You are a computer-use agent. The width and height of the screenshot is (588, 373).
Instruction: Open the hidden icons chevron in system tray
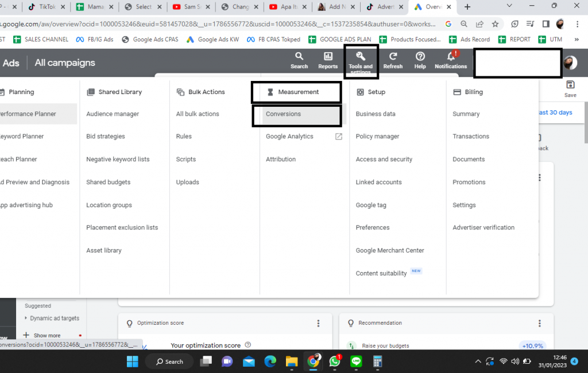click(x=478, y=362)
